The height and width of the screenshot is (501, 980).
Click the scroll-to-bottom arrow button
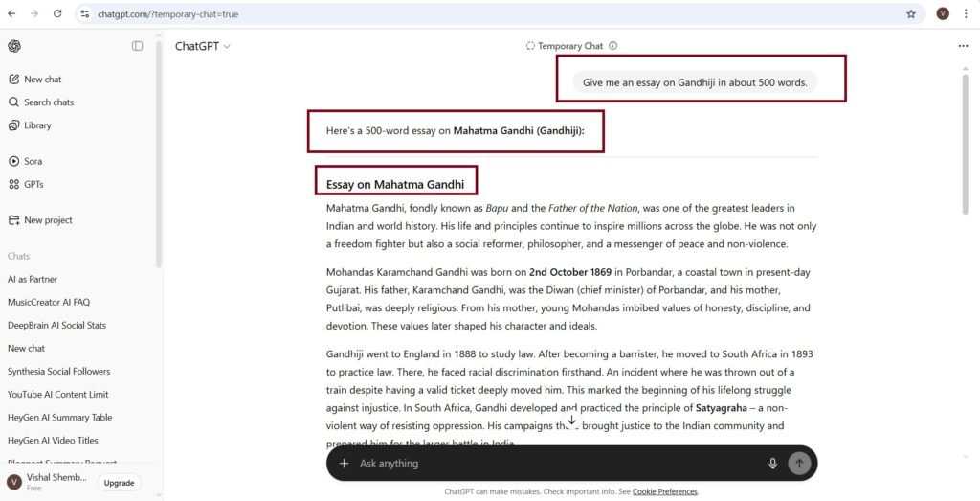pos(571,421)
